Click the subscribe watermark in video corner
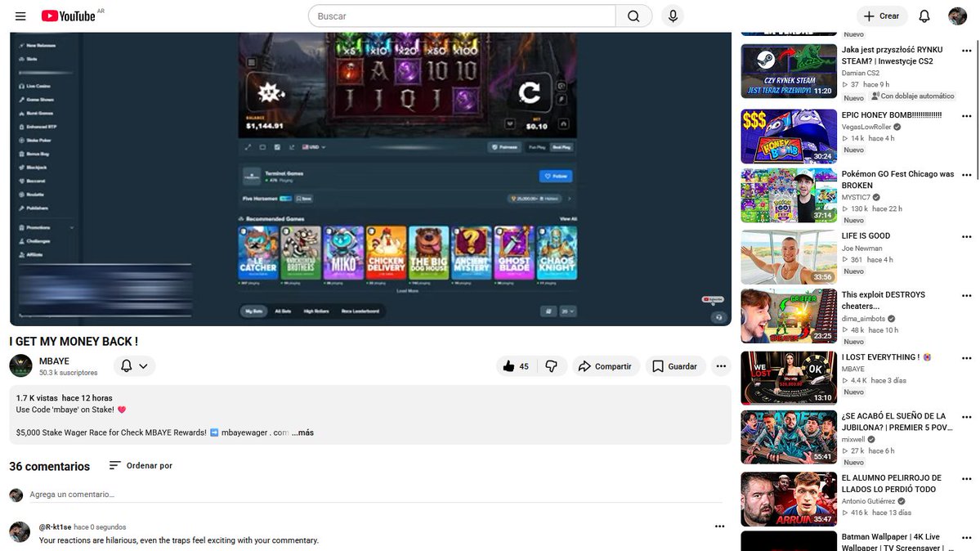 coord(713,299)
